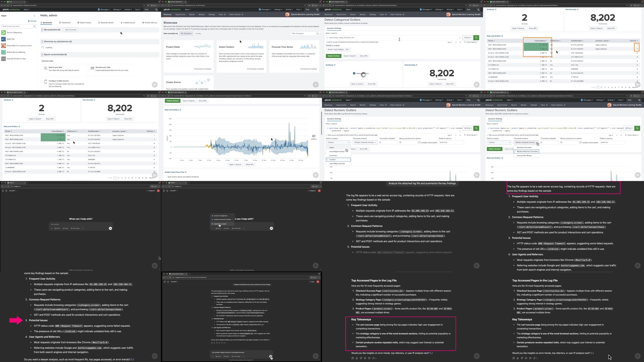Click the Visualize your data task icon
This screenshot has width=644, height=362.
pos(92,68)
